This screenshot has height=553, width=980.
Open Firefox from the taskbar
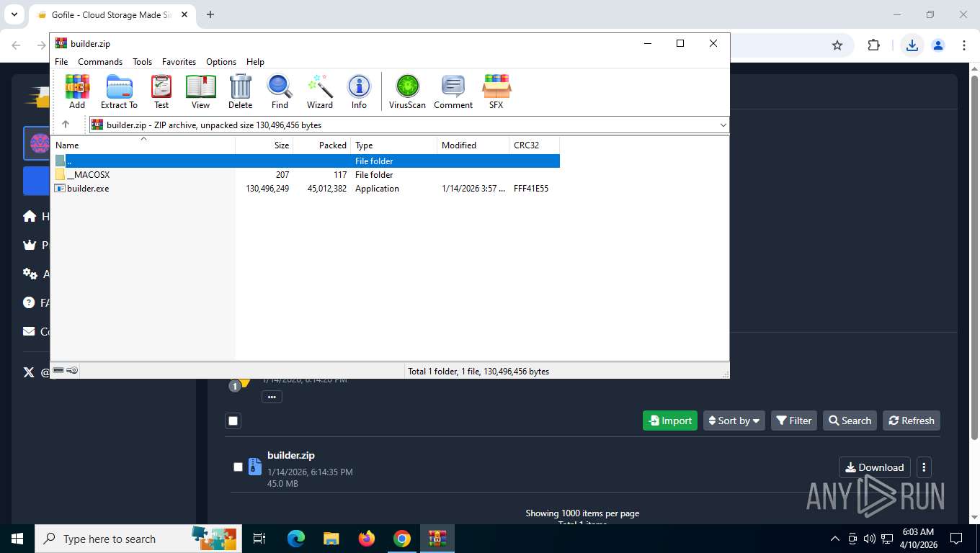pos(367,539)
